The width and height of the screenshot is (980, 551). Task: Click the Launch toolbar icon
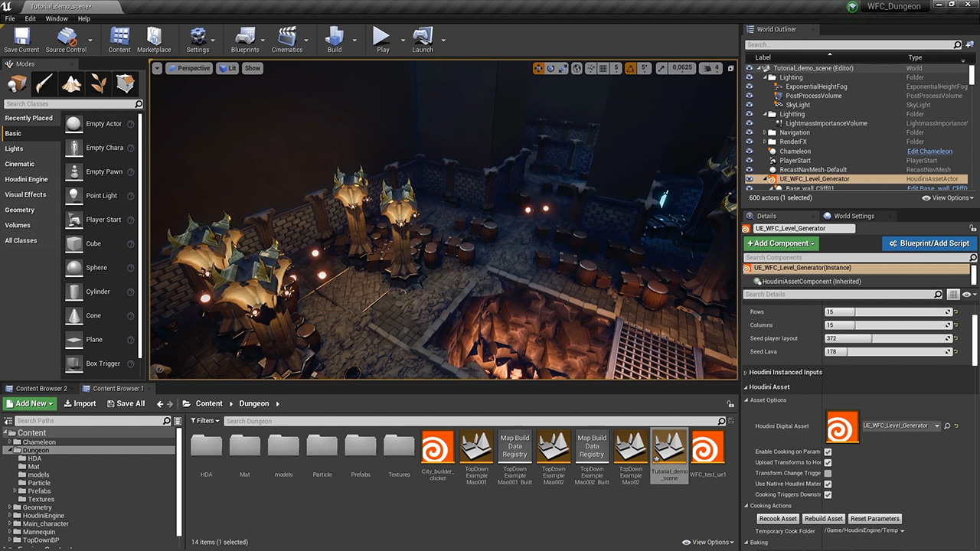[423, 40]
